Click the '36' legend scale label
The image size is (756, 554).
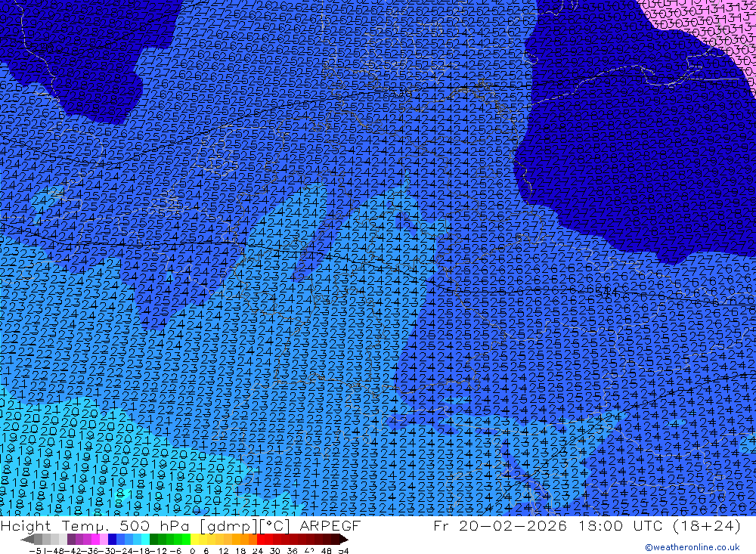(292, 551)
